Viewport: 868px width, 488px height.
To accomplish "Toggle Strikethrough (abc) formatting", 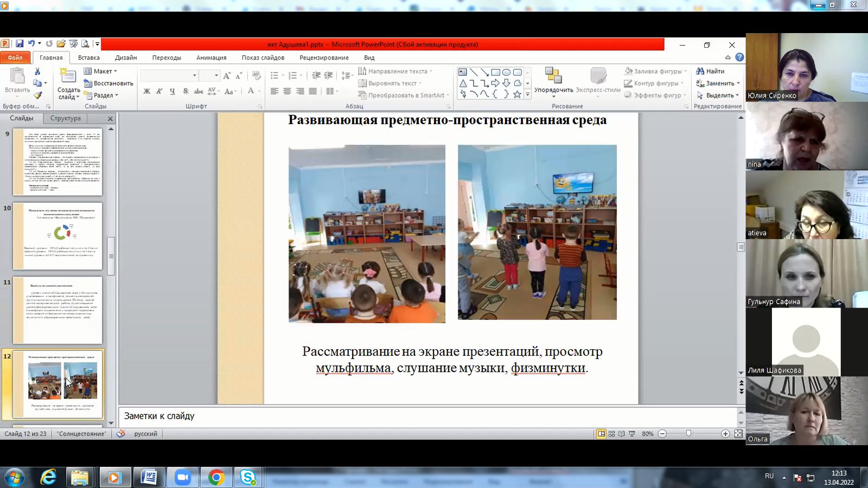I will (x=199, y=91).
